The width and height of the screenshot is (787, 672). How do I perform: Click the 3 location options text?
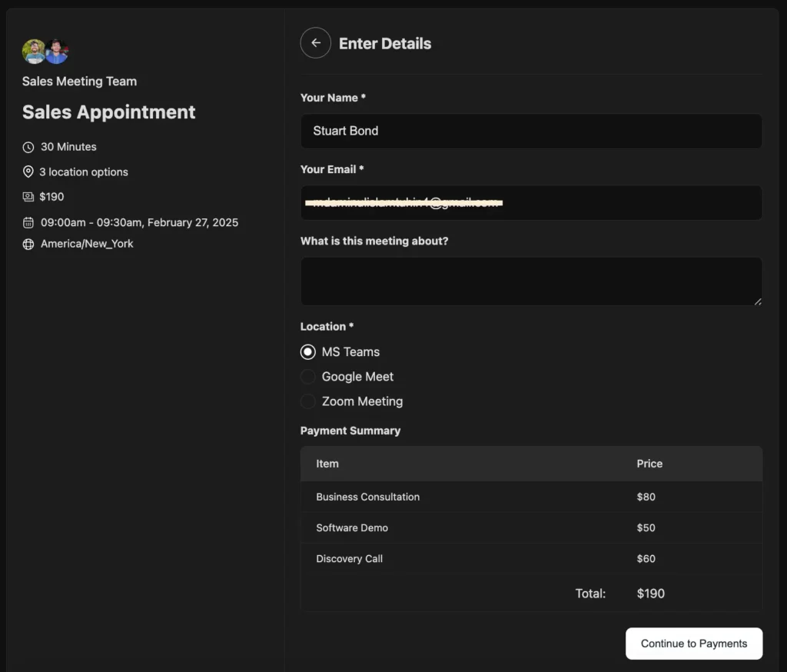84,172
